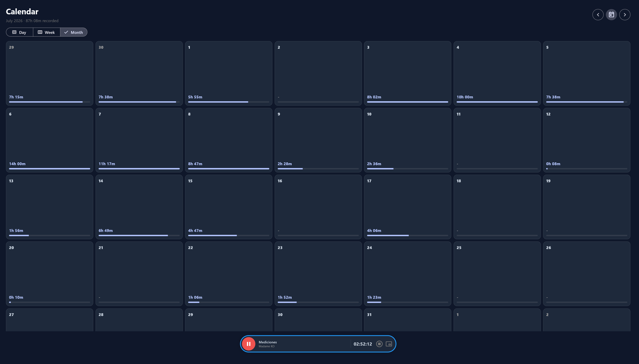Open the day cell for July 6
Viewport: 639px width, 364px height.
(x=50, y=140)
